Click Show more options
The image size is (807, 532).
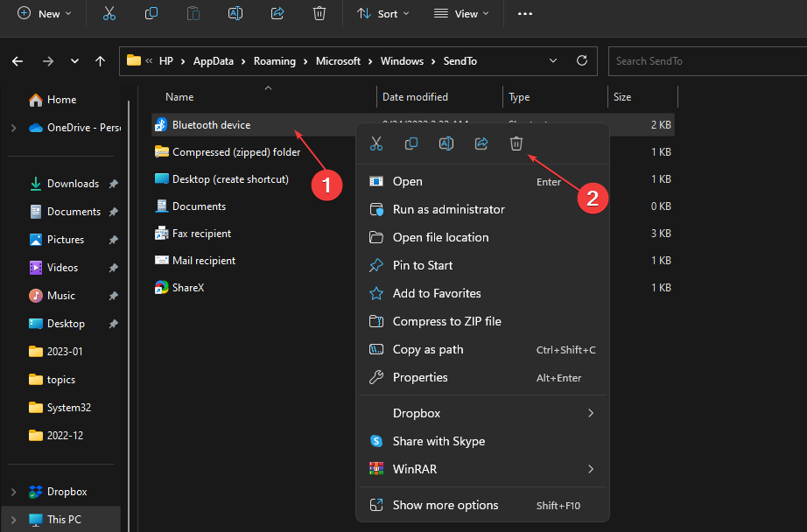pos(446,505)
